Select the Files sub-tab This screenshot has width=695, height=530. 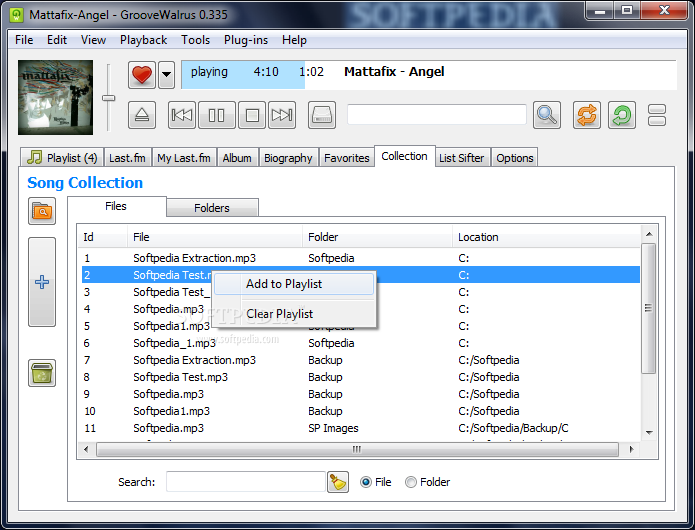(x=116, y=206)
